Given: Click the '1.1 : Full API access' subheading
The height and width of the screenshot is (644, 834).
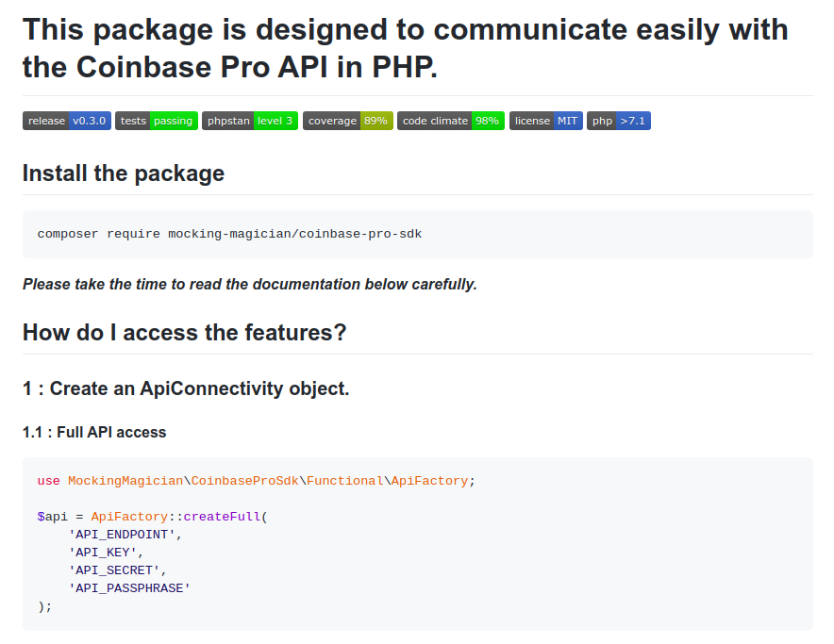Looking at the screenshot, I should pos(93,432).
